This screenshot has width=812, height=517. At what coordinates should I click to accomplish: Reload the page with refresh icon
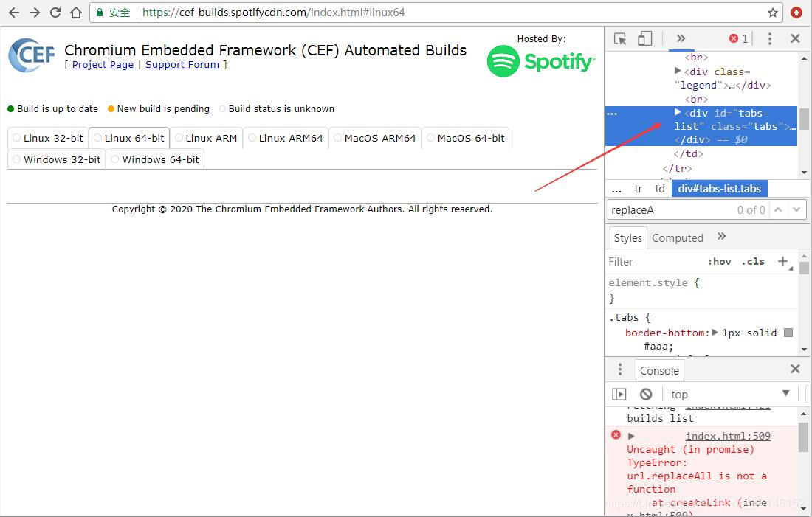click(55, 13)
